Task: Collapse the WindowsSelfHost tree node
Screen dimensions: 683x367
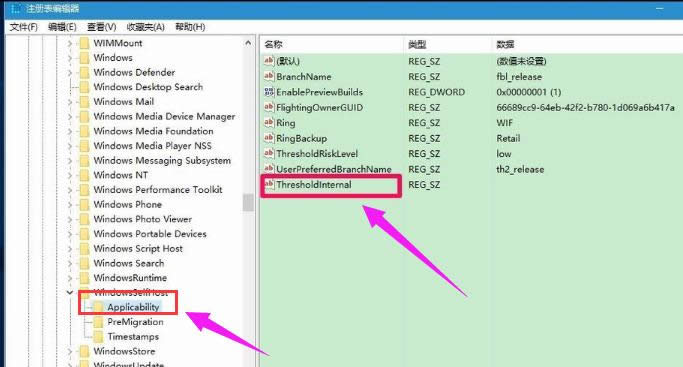Action: click(70, 292)
